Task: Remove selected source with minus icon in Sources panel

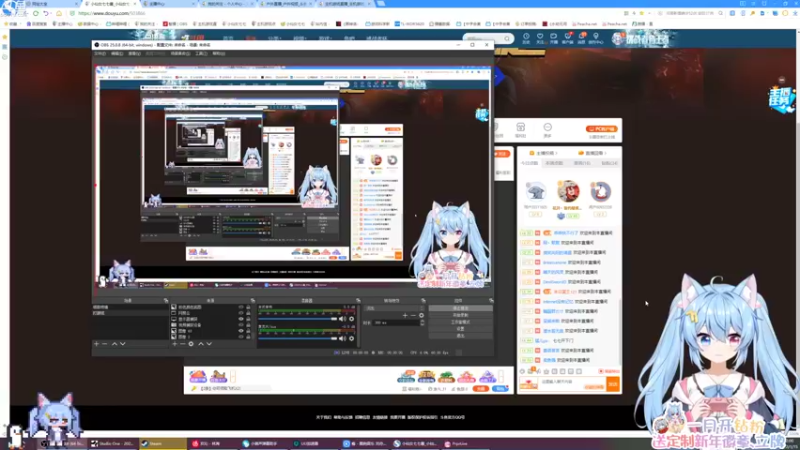Action: (182, 344)
